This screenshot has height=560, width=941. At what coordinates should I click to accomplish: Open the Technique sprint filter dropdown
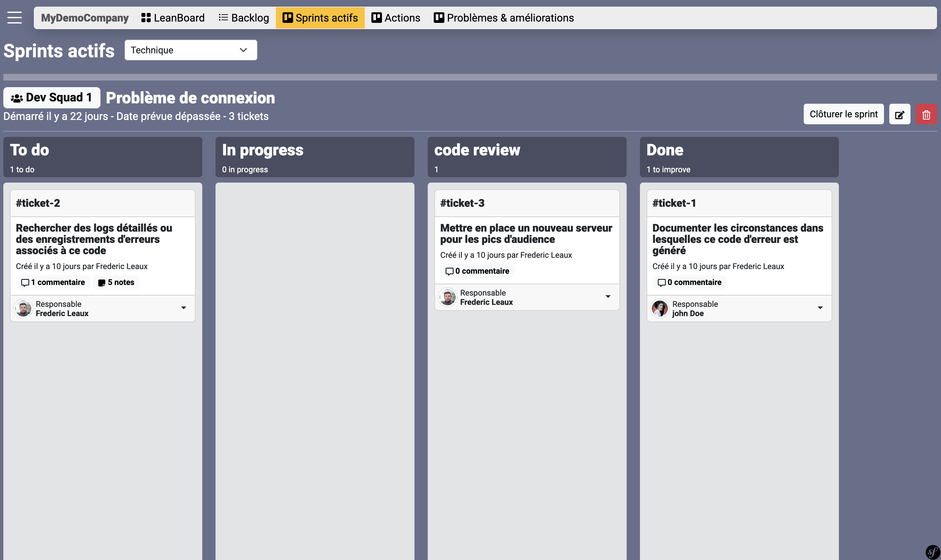(191, 50)
